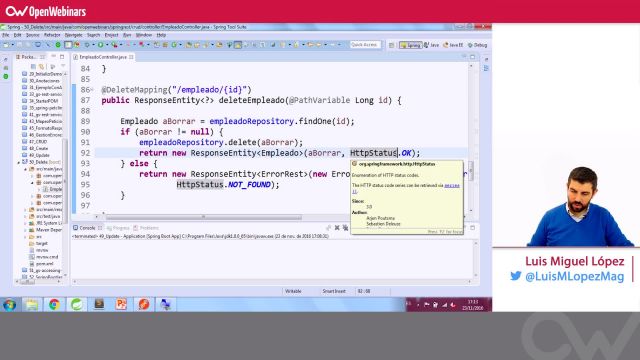Click the green Run toolbar button
Image resolution: width=640 pixels, height=360 pixels.
tap(100, 45)
